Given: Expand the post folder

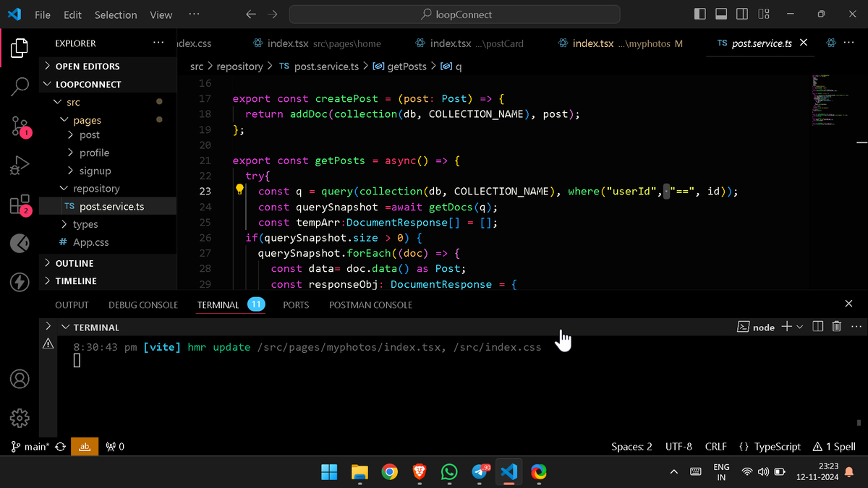Looking at the screenshot, I should point(108,134).
